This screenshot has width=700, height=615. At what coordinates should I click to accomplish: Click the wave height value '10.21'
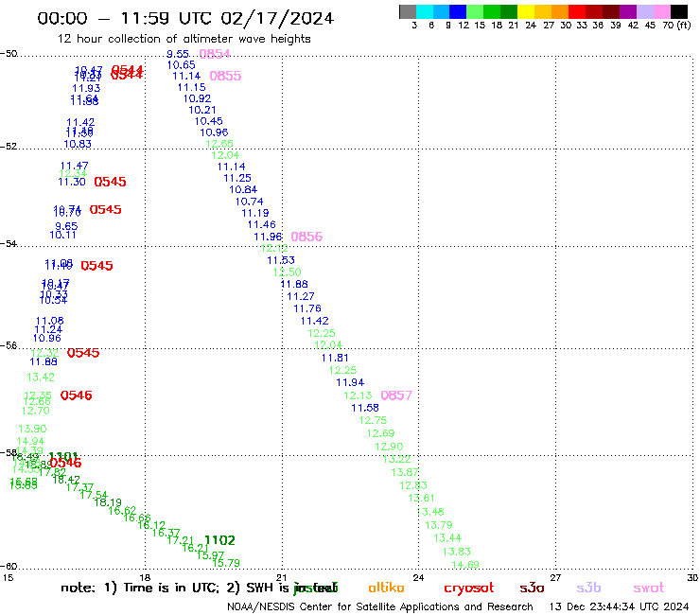coord(202,110)
